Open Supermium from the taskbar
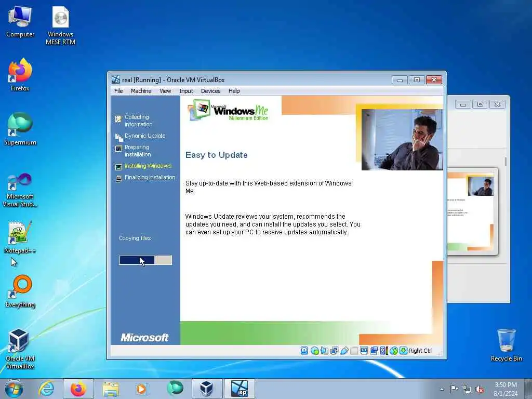This screenshot has height=399, width=532. 175,388
